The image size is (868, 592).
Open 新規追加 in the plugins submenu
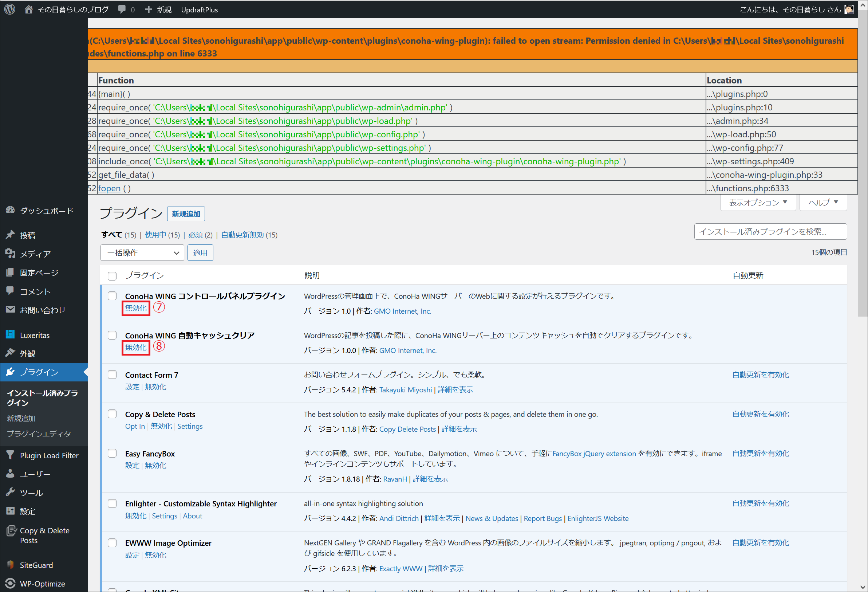[21, 418]
